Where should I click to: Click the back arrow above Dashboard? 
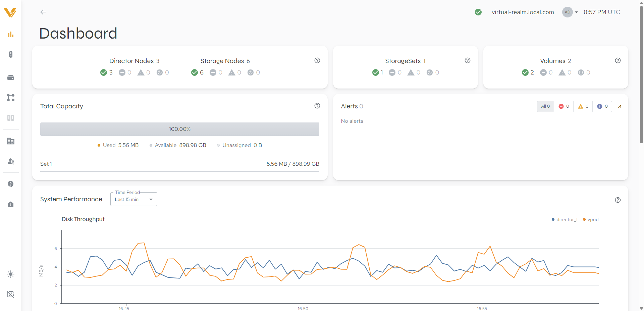pyautogui.click(x=43, y=12)
